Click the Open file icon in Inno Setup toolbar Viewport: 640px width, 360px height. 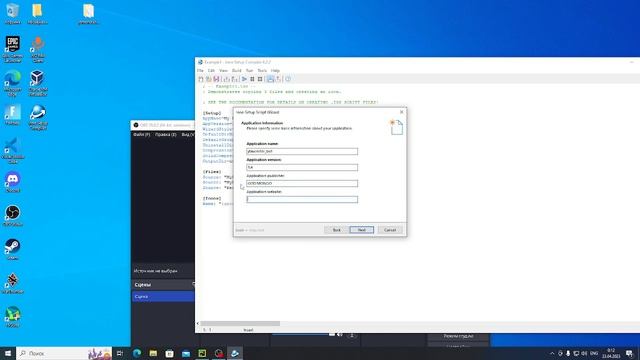[209, 79]
